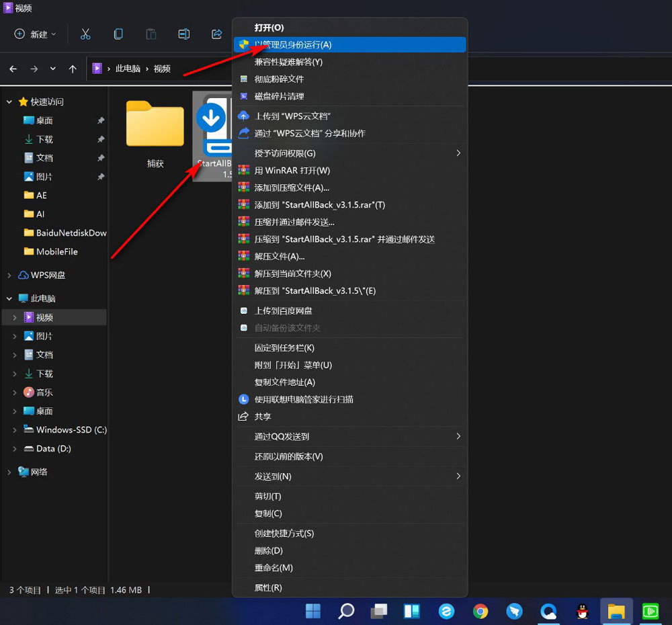The height and width of the screenshot is (625, 672).
Task: Click 解压到当前文件夹(X) menu option
Action: (x=293, y=274)
